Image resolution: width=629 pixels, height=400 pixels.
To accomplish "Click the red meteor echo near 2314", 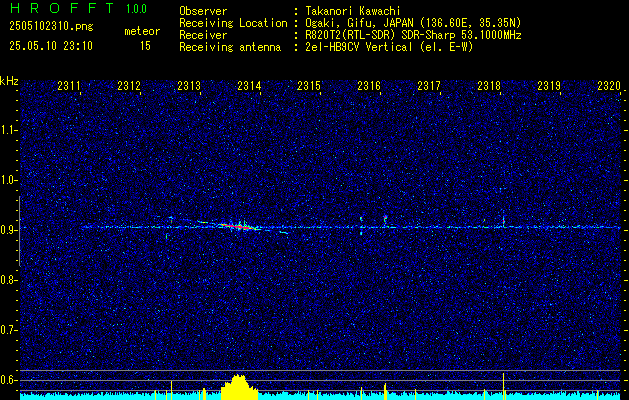I will [239, 227].
